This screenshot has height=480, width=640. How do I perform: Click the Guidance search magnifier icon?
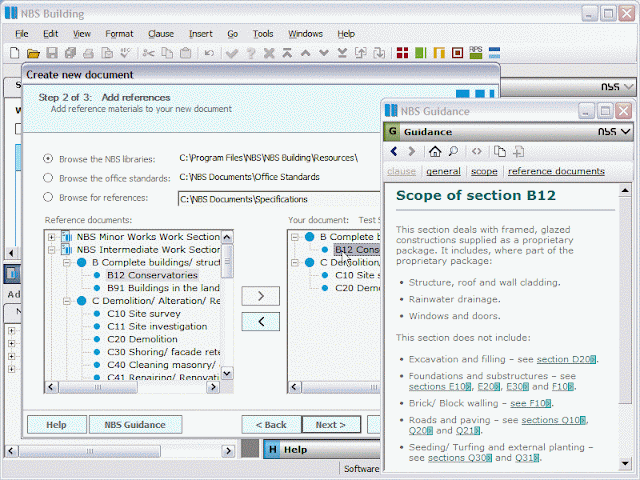point(453,152)
